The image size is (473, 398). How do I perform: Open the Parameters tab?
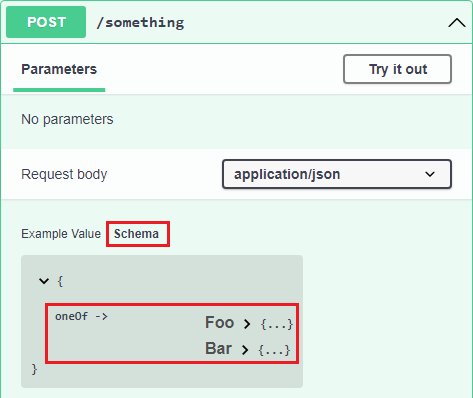click(59, 69)
